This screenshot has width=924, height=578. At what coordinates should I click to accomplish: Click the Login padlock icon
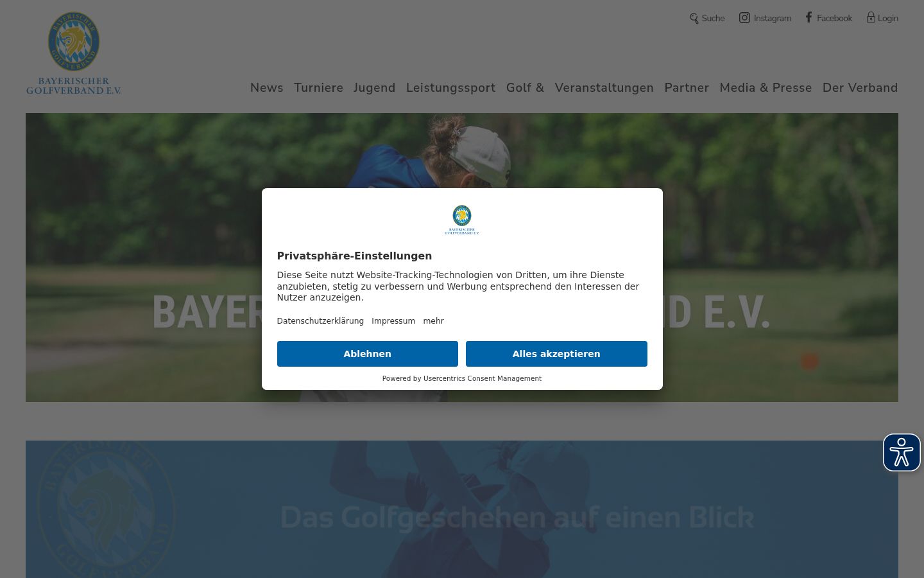coord(871,17)
